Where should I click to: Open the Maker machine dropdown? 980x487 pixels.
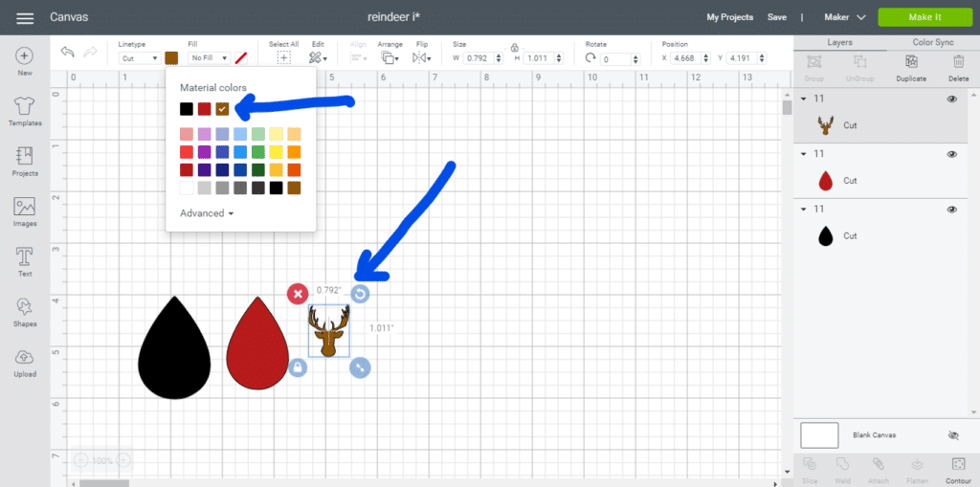(x=844, y=17)
